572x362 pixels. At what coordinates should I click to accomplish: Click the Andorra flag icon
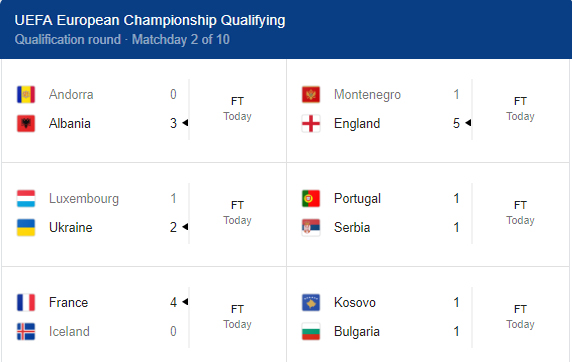point(26,95)
